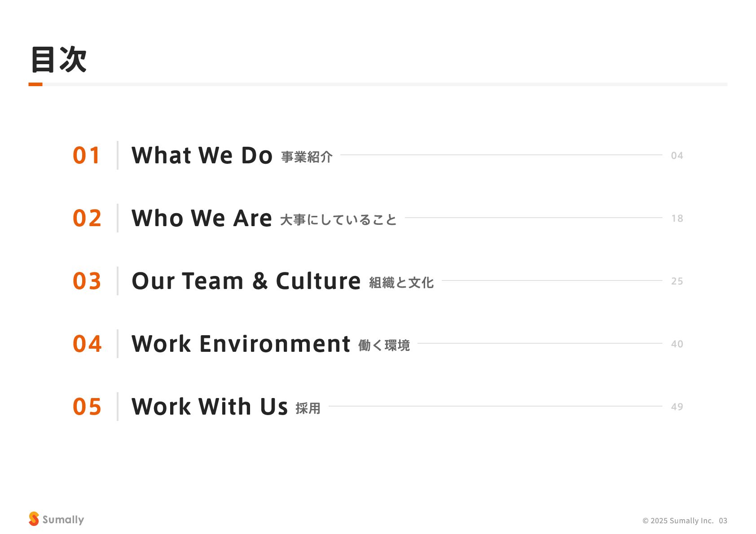Click the orange section number 01

point(87,155)
